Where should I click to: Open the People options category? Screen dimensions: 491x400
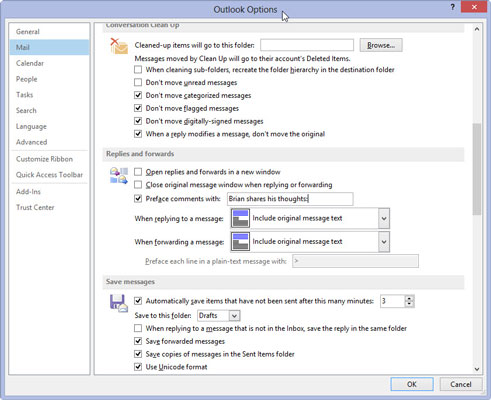click(x=49, y=79)
